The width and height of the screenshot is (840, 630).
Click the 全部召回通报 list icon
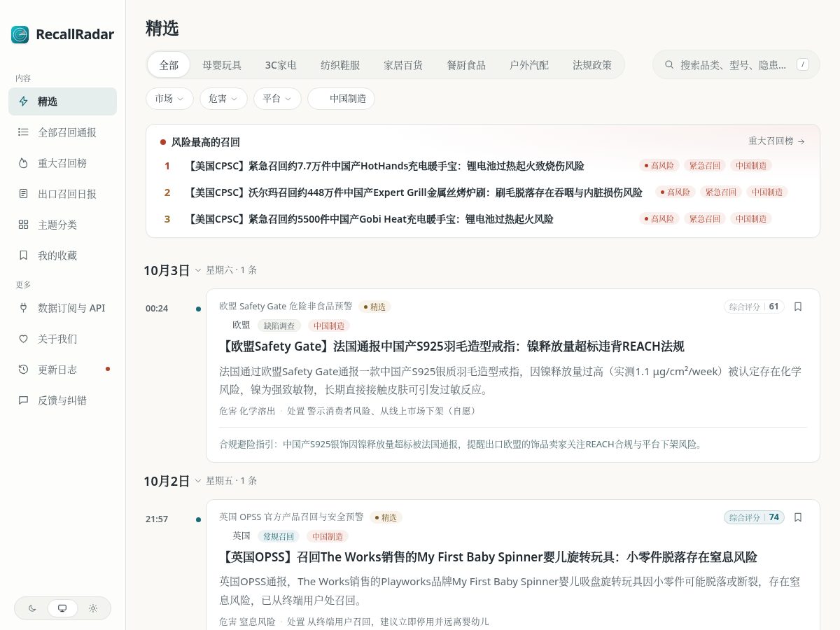coord(24,132)
